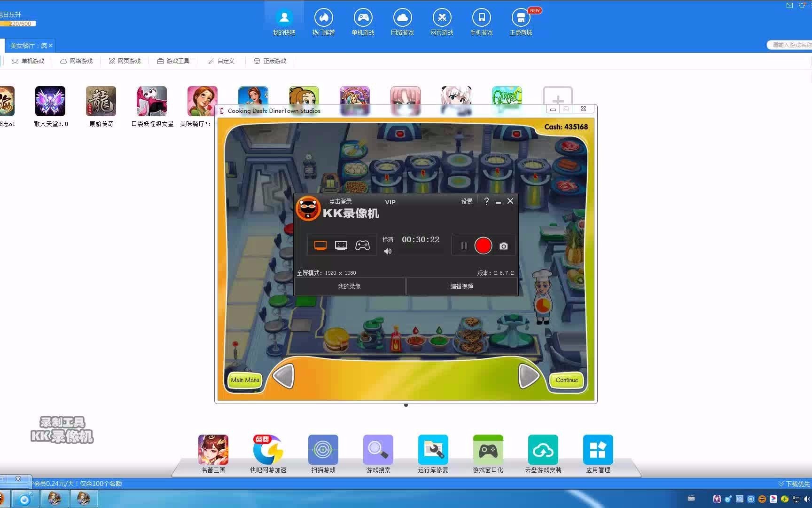
Task: Open 网络游戏 cloud icon in top bar
Action: point(402,22)
